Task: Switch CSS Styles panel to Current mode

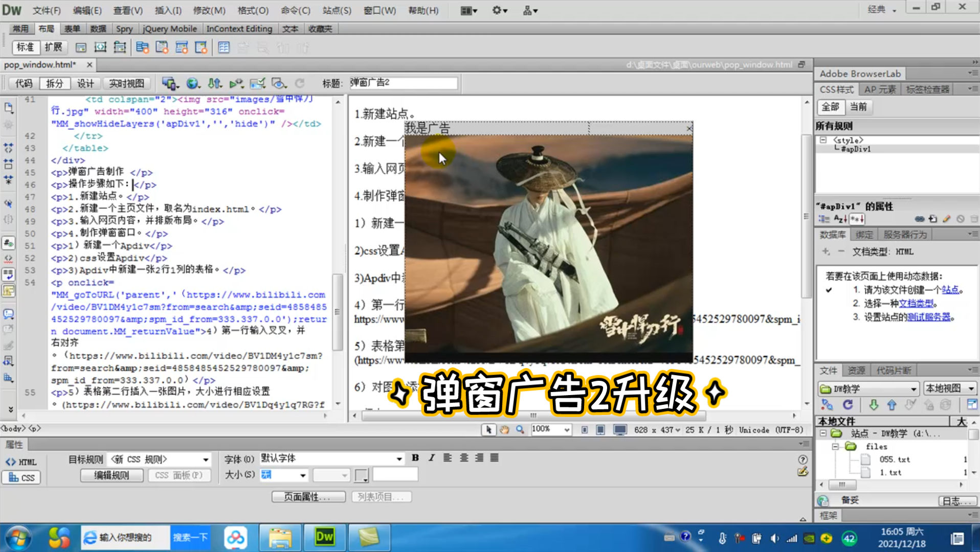Action: point(858,107)
